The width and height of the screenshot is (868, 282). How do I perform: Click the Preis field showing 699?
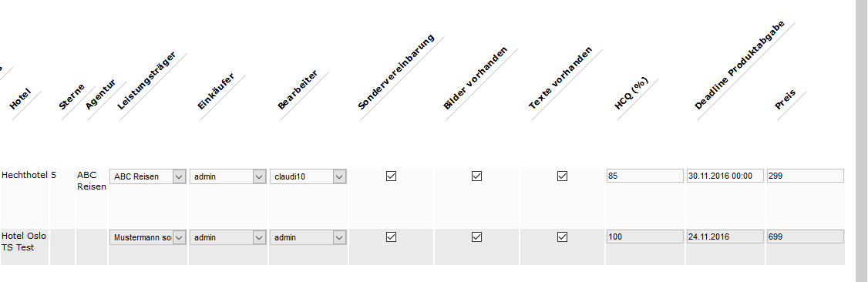click(x=806, y=237)
